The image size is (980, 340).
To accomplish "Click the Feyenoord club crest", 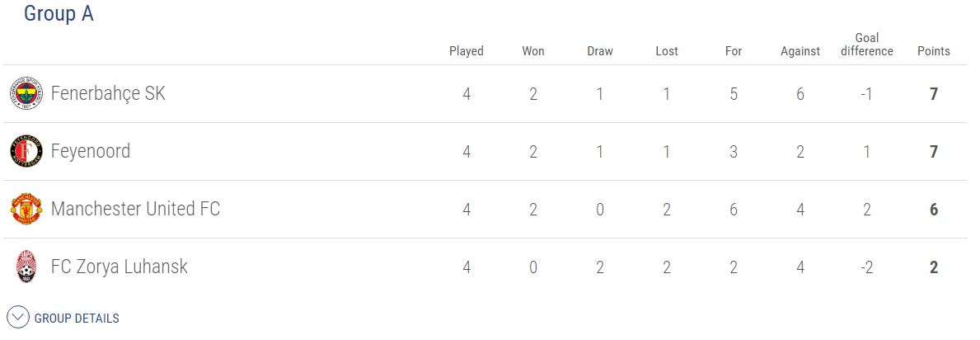I will click(26, 152).
